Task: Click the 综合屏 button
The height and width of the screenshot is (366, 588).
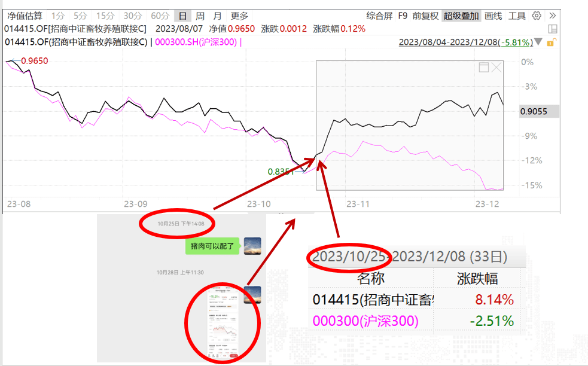Action: click(379, 16)
